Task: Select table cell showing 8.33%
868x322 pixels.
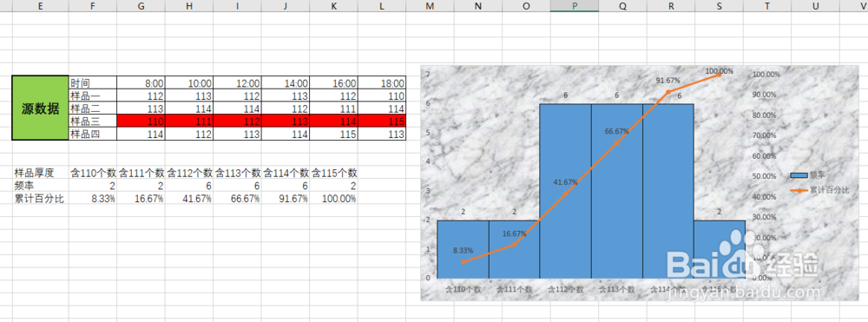Action: (93, 199)
